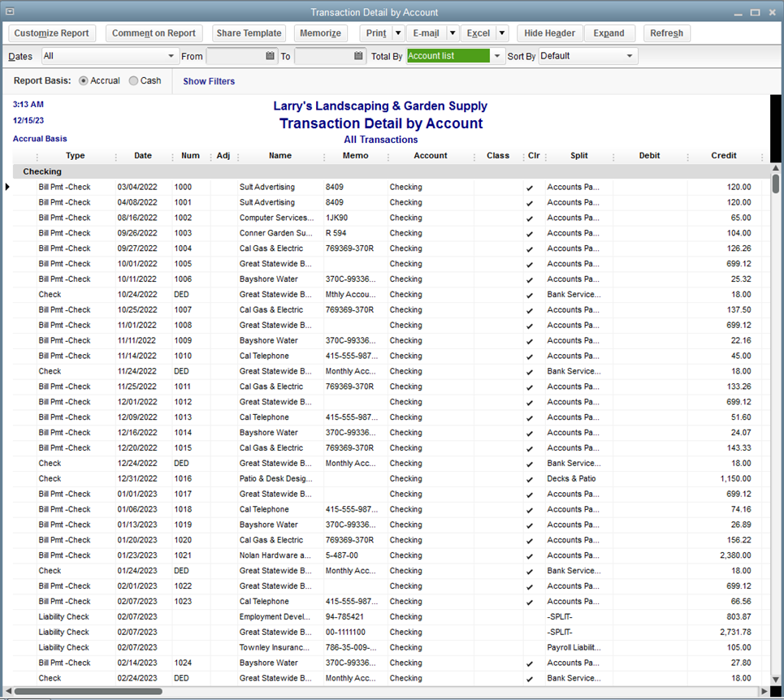Click the Num column header
784x700 pixels.
190,155
